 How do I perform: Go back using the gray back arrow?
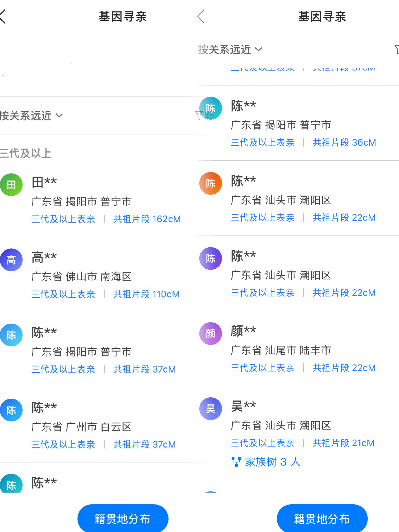[x=201, y=17]
